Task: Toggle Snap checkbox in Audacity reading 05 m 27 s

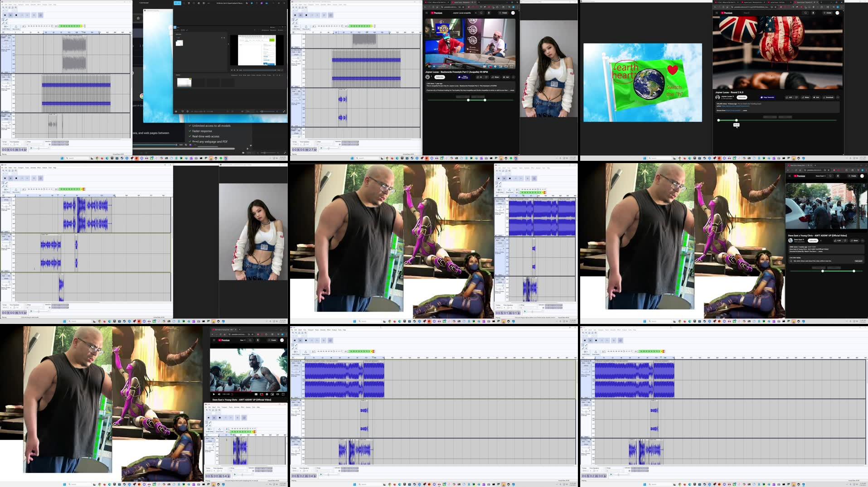Action: 316,142
